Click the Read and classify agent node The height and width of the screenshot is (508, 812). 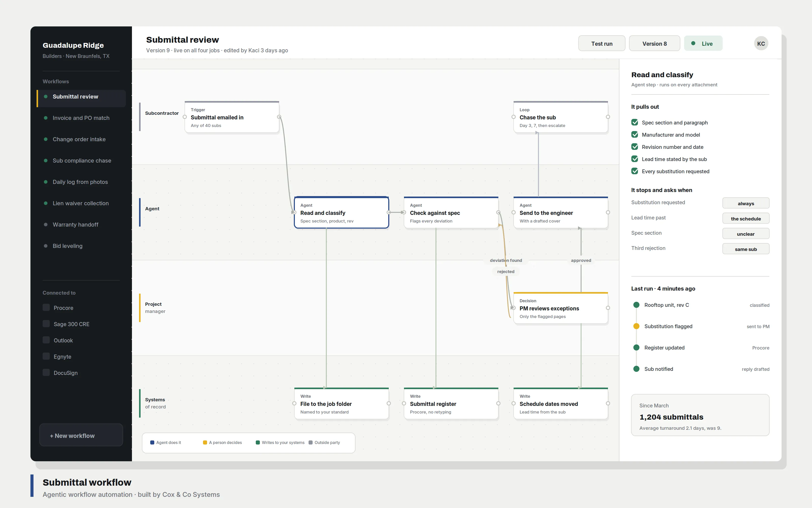[342, 213]
